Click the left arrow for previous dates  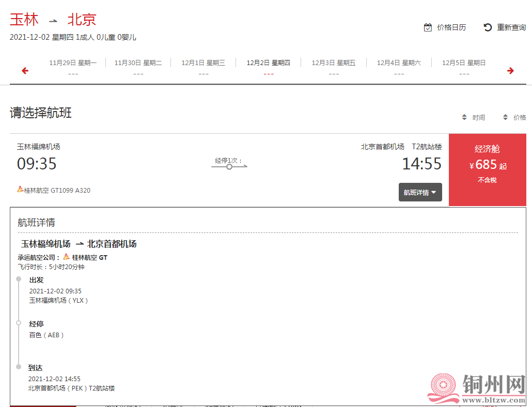click(25, 71)
